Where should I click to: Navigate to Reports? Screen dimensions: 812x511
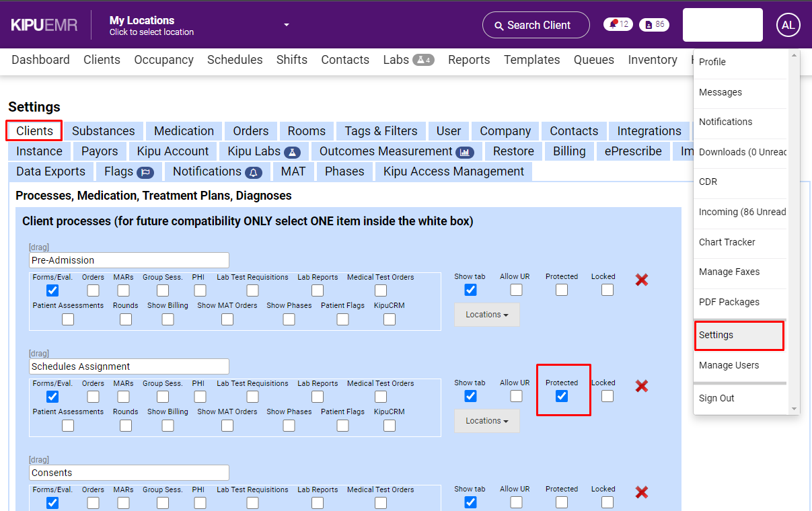pos(469,60)
